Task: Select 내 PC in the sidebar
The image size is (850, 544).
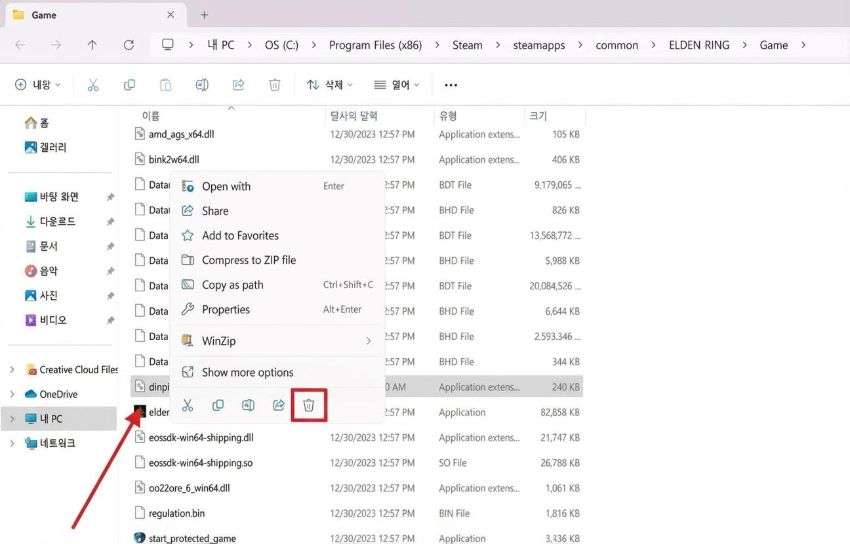Action: (x=60, y=419)
